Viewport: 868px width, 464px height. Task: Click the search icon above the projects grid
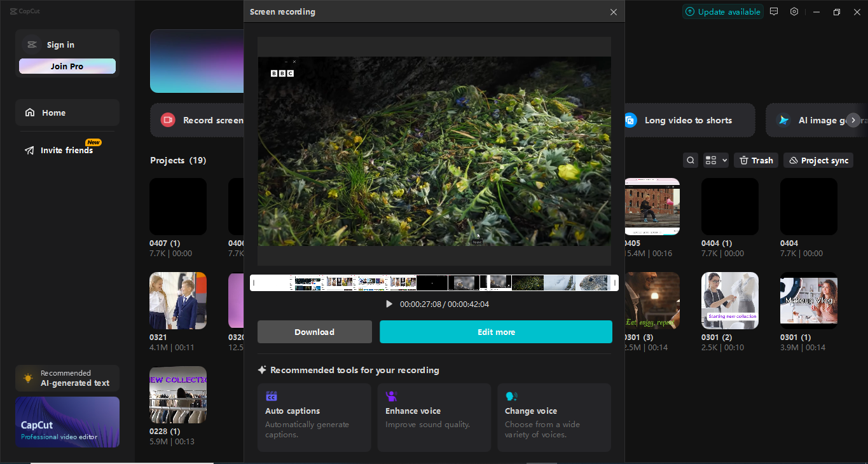tap(691, 160)
